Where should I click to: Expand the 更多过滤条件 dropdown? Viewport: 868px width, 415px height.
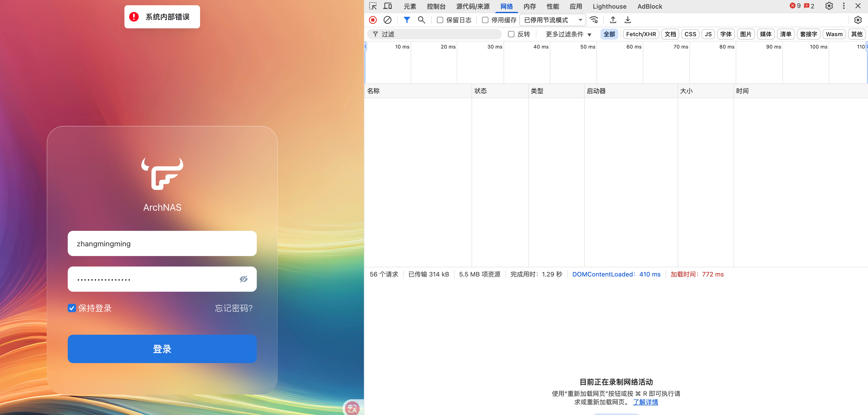[568, 34]
